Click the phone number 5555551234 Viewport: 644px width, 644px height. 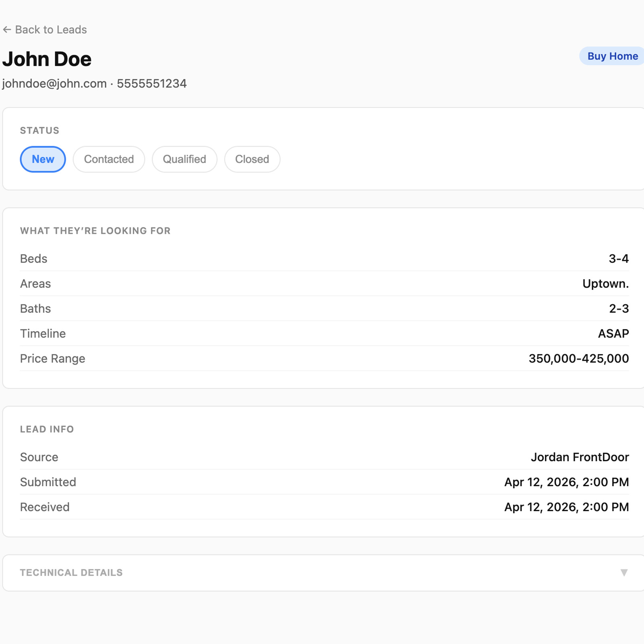152,84
